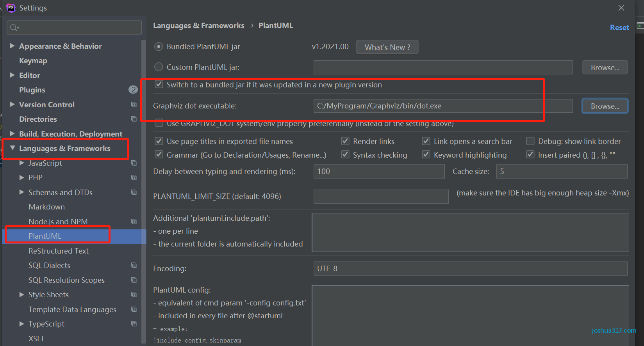Select Bundled PlantUML jar radio button
The image size is (644, 346).
pyautogui.click(x=159, y=46)
